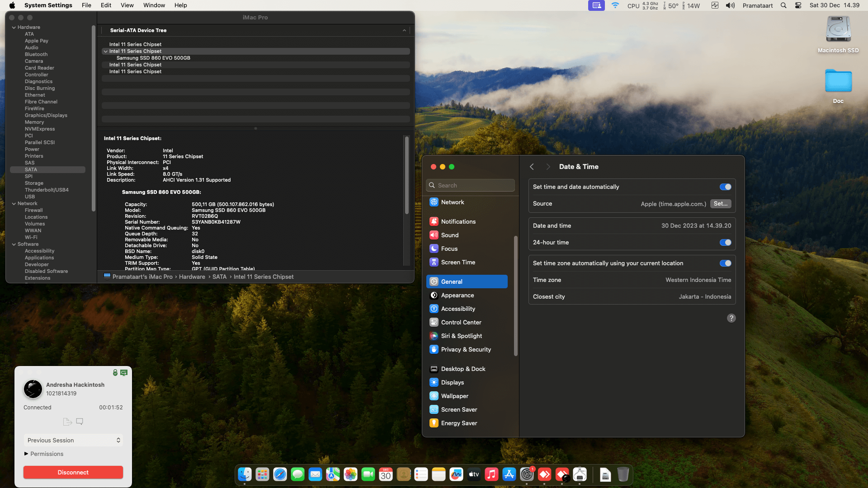The image size is (868, 488).
Task: Open the Edit menu
Action: point(106,5)
